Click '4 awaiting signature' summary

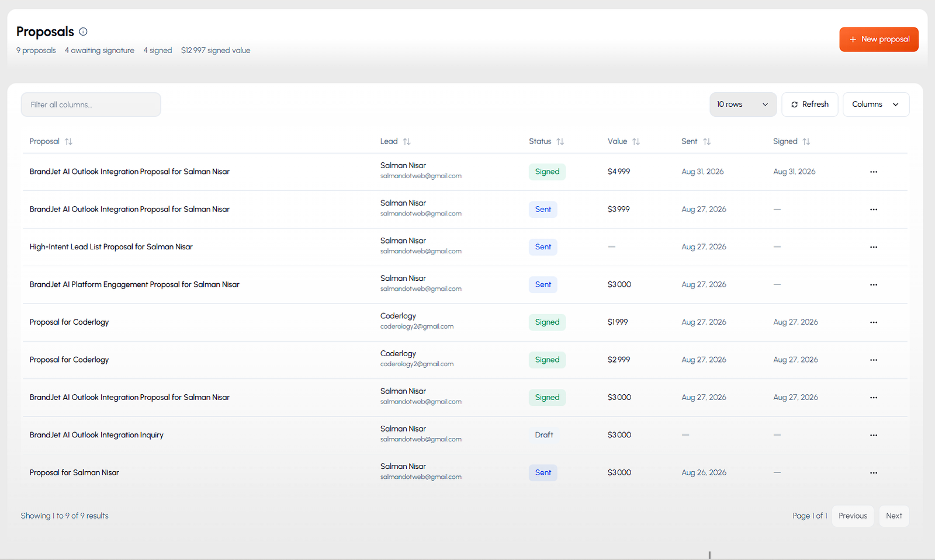[99, 50]
